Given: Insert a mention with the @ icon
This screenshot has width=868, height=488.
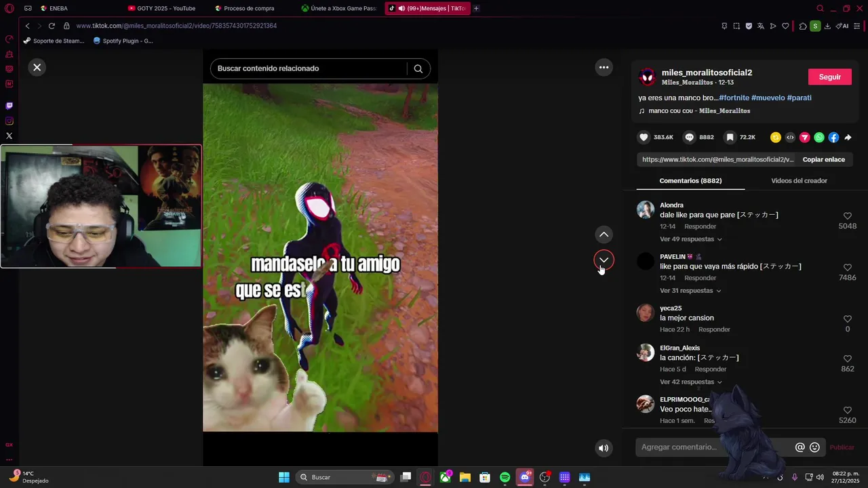Looking at the screenshot, I should [x=800, y=447].
